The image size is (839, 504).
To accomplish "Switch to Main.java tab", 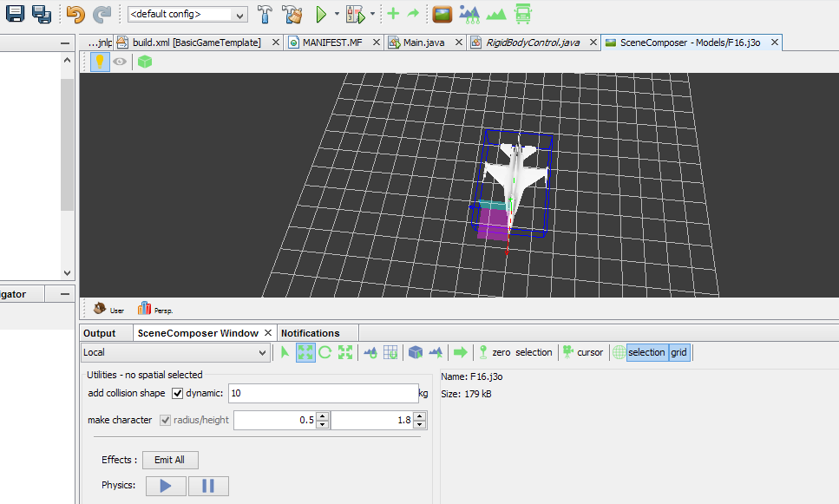I will click(423, 43).
